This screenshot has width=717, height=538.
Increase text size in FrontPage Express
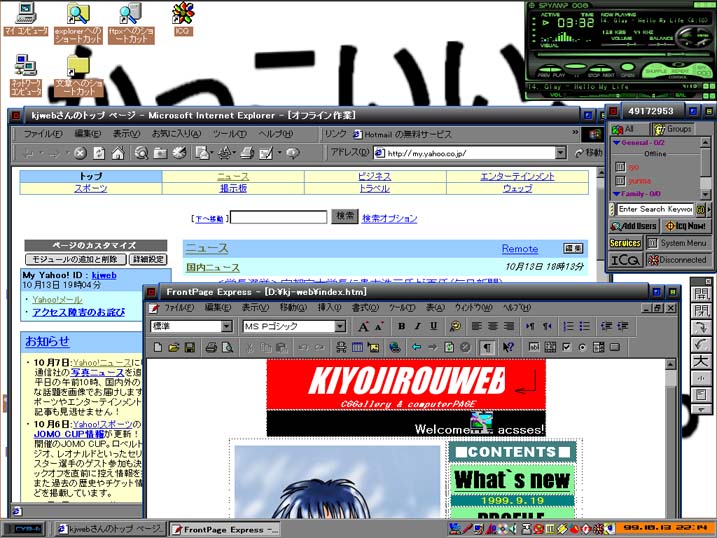(x=363, y=326)
